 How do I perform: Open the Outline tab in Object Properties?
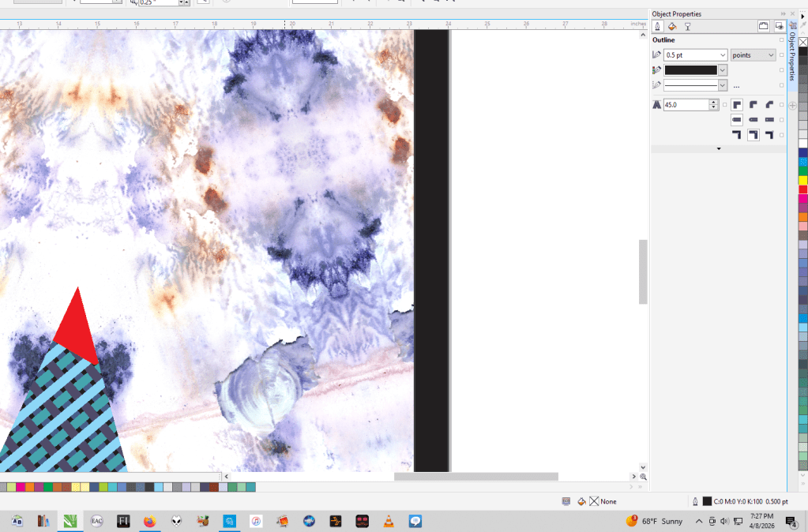click(x=657, y=26)
